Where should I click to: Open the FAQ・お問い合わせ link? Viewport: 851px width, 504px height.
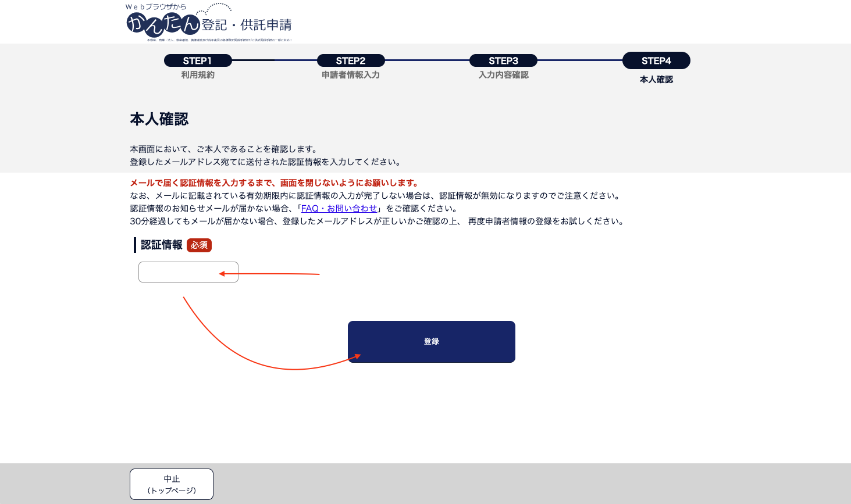coord(339,209)
